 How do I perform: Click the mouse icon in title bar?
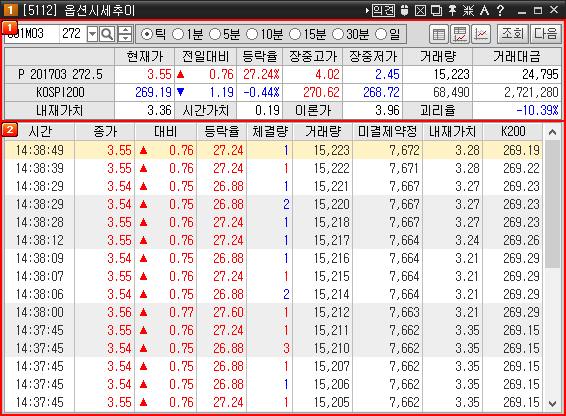click(x=405, y=10)
